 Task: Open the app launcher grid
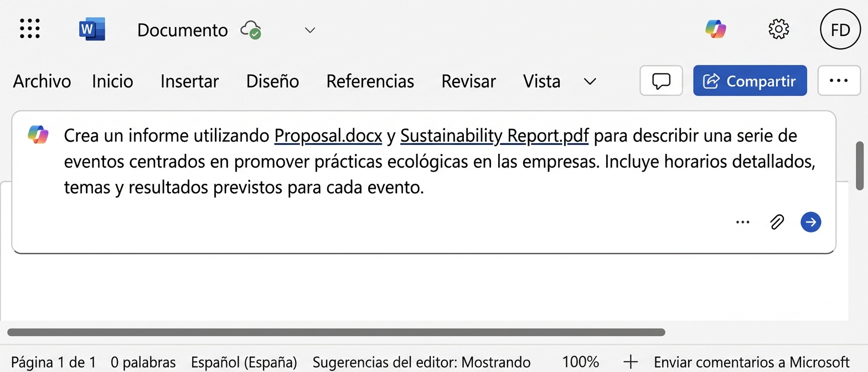[x=29, y=29]
